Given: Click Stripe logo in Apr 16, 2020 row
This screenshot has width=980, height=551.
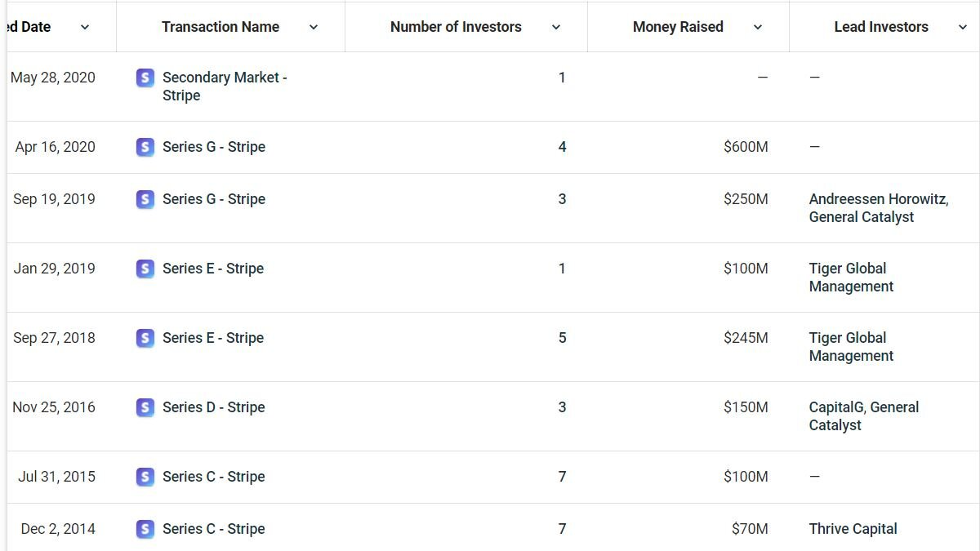Looking at the screenshot, I should click(145, 147).
